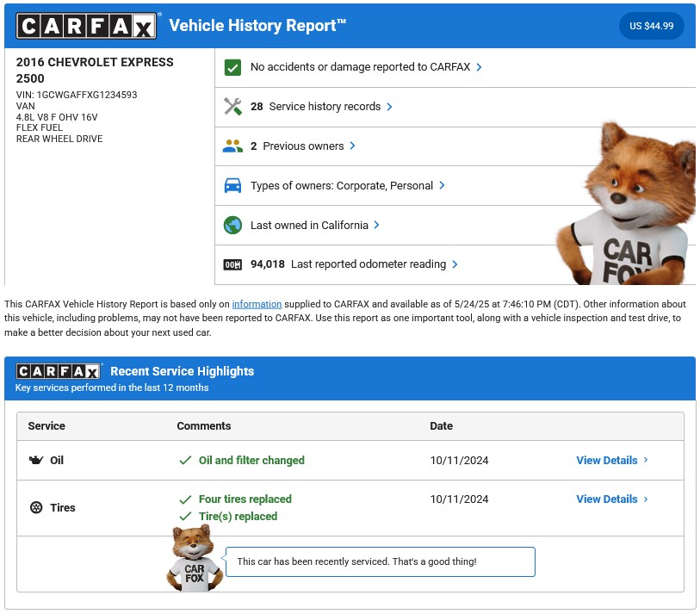
Task: Click the US $44.99 price button
Action: (651, 26)
